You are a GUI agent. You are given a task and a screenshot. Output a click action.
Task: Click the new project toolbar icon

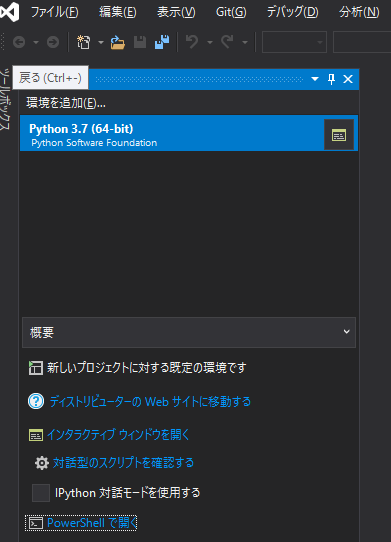pos(84,42)
